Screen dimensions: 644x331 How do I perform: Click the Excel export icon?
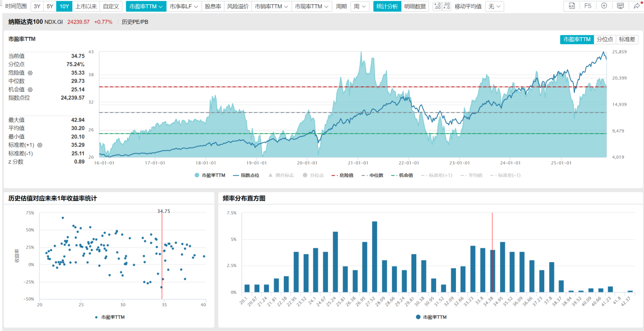(572, 6)
